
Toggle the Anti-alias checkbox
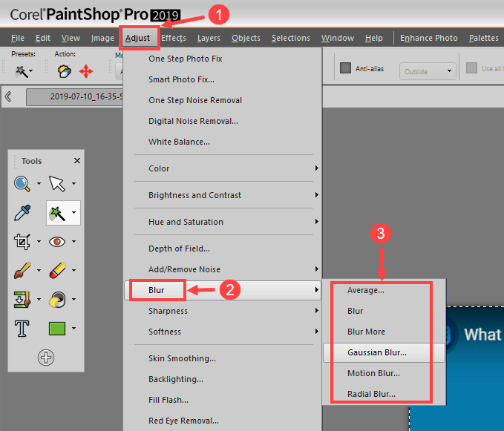tap(346, 68)
